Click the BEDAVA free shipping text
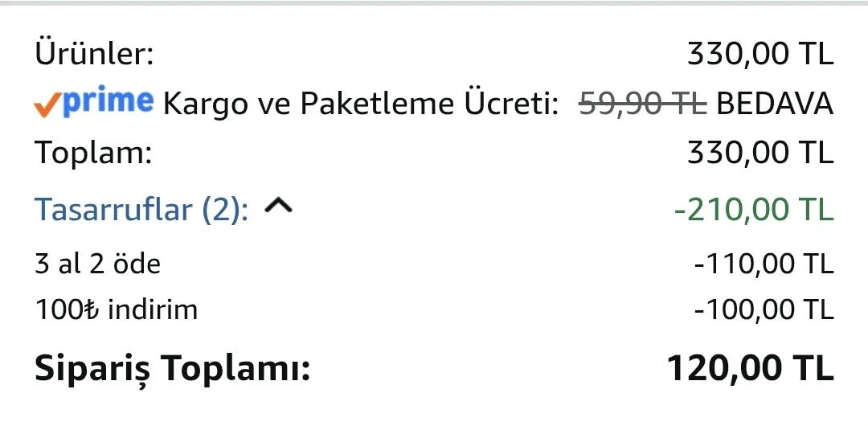 [775, 104]
